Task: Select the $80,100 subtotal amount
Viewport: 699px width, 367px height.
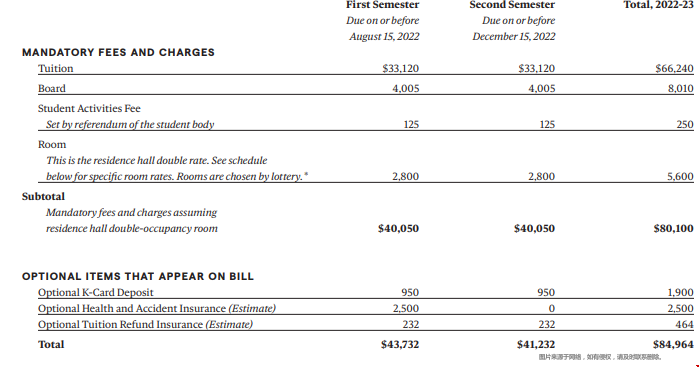Action: (674, 228)
